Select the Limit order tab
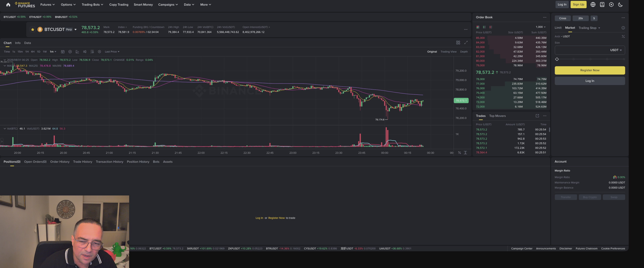 (558, 28)
